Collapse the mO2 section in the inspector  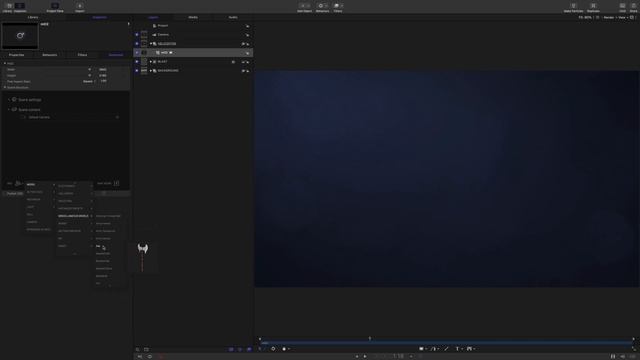[5, 63]
